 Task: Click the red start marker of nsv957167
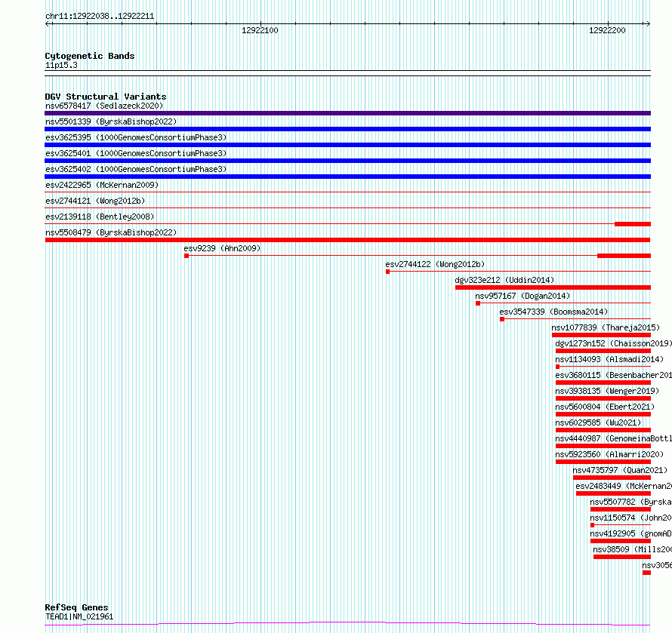(478, 303)
